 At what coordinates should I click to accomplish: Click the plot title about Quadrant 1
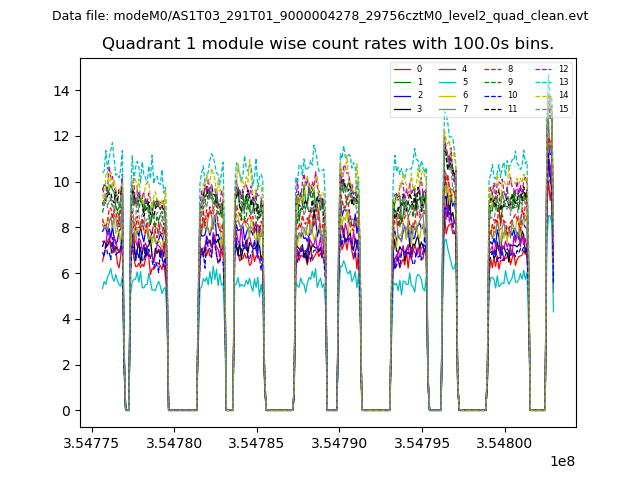(x=327, y=44)
